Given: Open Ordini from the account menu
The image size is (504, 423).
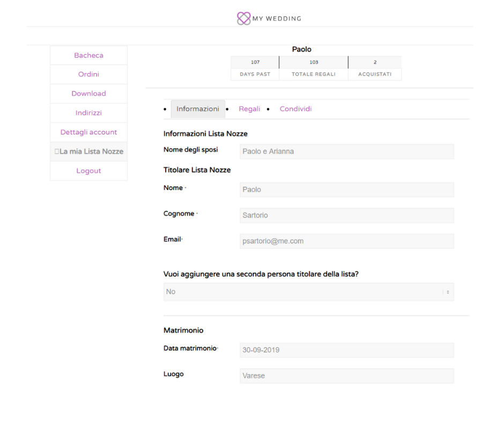Looking at the screenshot, I should (88, 75).
